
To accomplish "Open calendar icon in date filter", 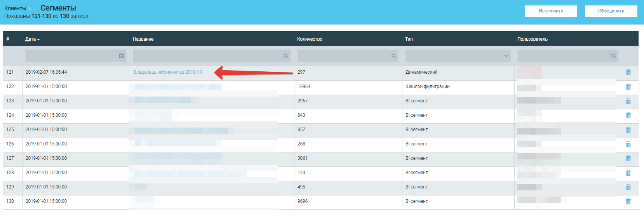I will 121,56.
